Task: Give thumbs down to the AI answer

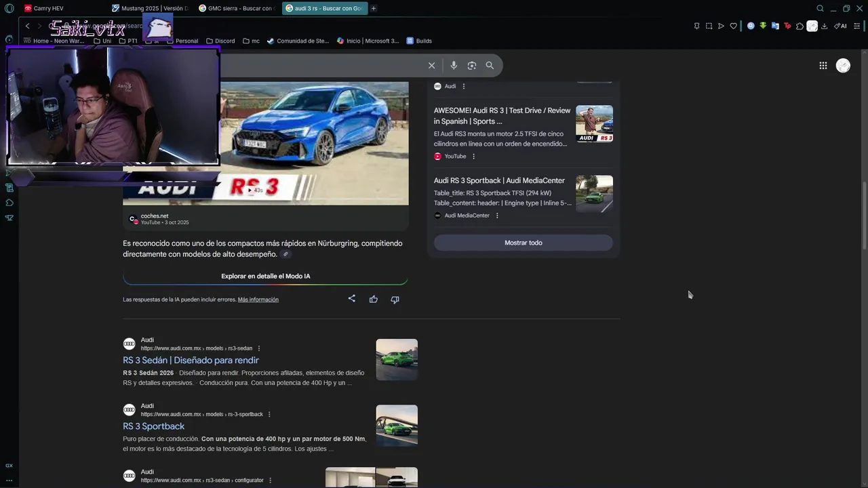Action: click(x=395, y=299)
